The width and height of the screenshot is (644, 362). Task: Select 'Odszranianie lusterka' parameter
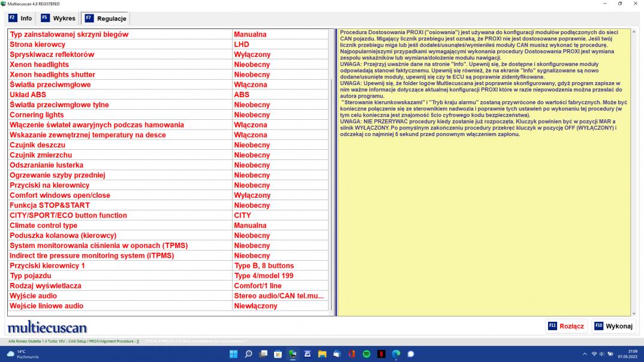click(x=168, y=165)
